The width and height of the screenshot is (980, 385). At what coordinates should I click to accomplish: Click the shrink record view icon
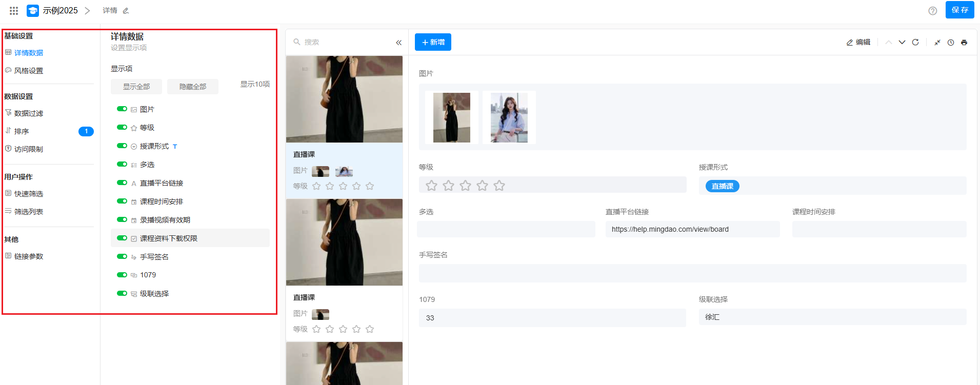point(937,43)
